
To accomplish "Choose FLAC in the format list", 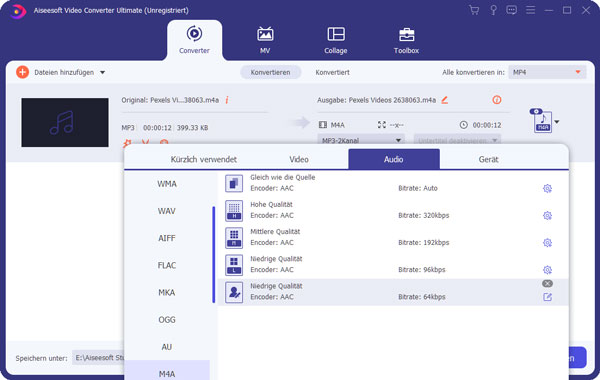I will click(x=167, y=266).
